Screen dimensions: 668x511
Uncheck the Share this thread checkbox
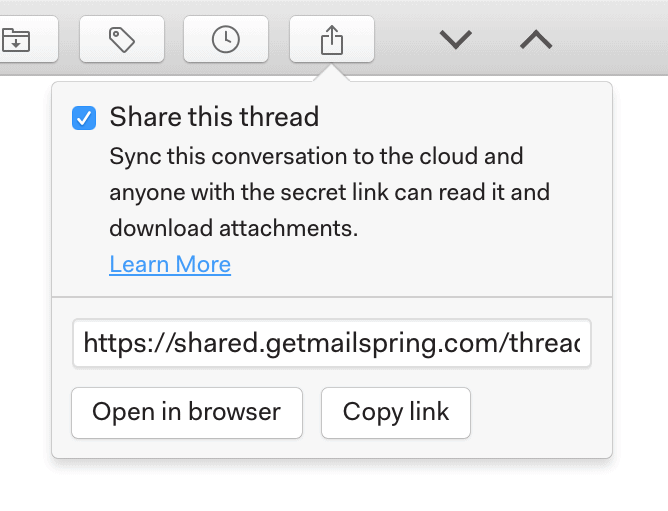click(x=84, y=118)
